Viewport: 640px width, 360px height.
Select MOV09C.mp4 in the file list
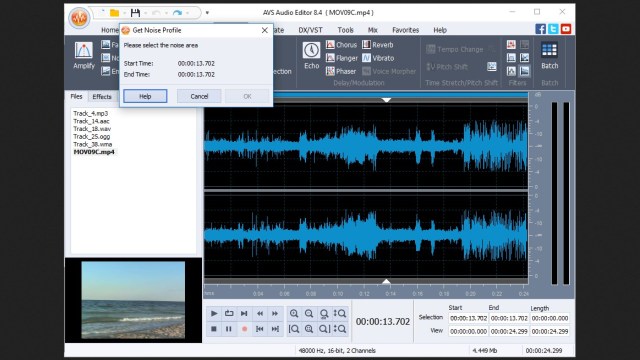click(x=94, y=152)
